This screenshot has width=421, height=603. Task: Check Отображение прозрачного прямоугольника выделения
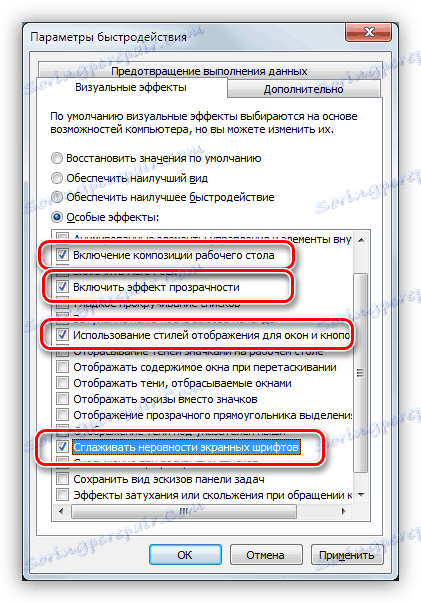62,415
